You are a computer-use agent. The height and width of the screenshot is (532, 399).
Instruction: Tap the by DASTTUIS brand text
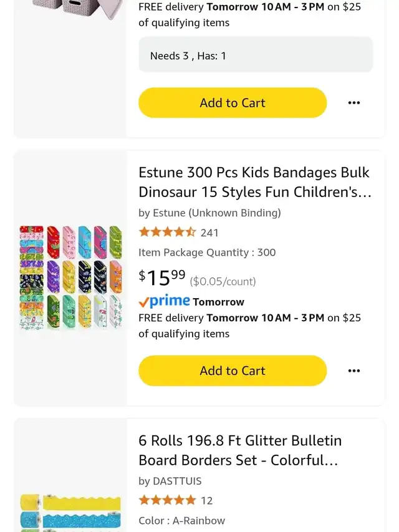[x=170, y=481]
